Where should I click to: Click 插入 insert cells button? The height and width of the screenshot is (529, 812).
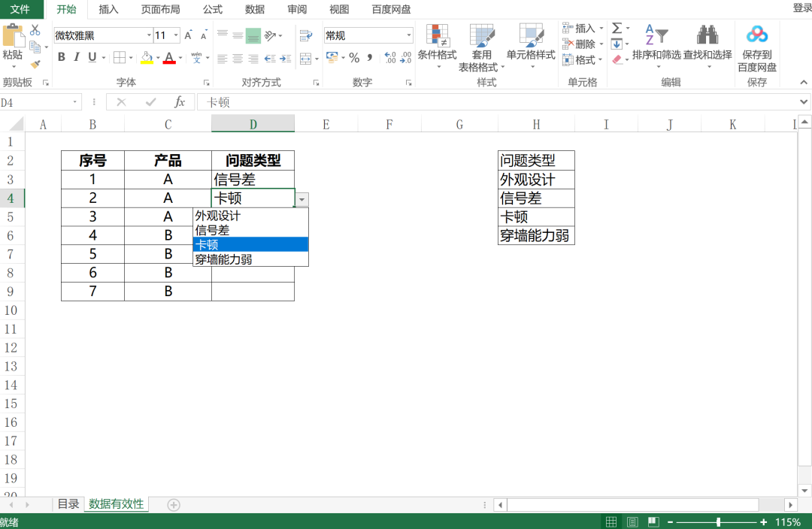[x=583, y=28]
